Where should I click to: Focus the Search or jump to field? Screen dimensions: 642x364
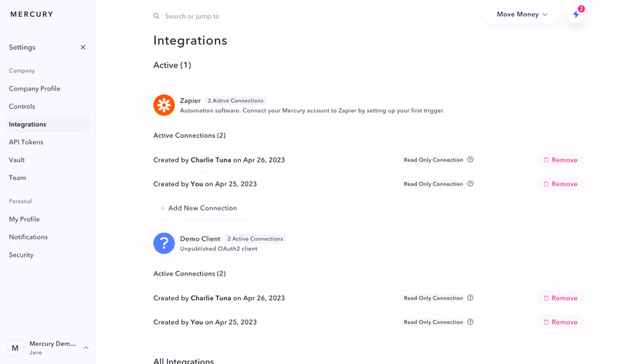(x=192, y=16)
